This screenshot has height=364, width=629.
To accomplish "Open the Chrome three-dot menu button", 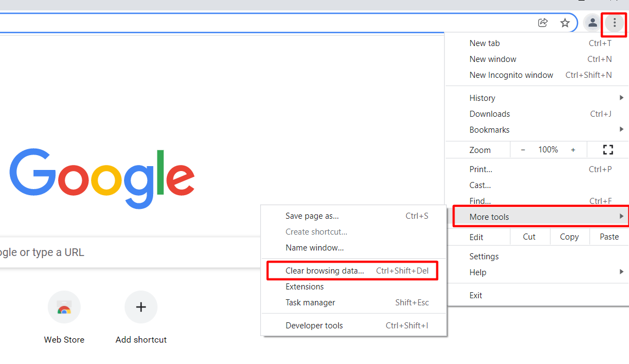I will pyautogui.click(x=614, y=23).
